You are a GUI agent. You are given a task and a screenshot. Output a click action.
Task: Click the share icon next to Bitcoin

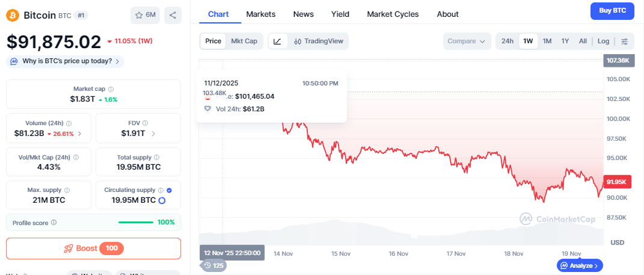[x=173, y=15]
